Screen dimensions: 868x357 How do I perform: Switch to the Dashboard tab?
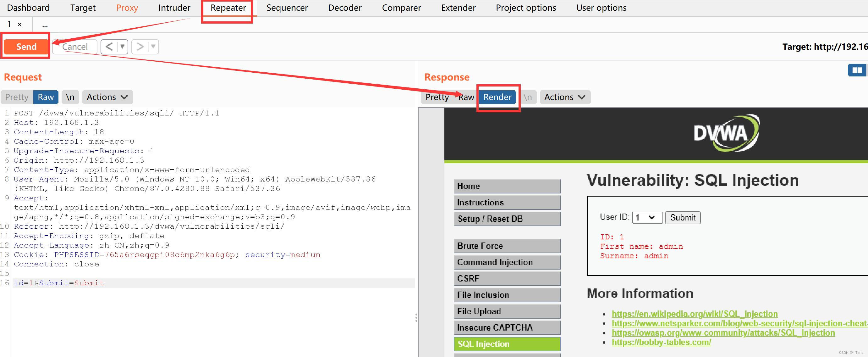(28, 8)
